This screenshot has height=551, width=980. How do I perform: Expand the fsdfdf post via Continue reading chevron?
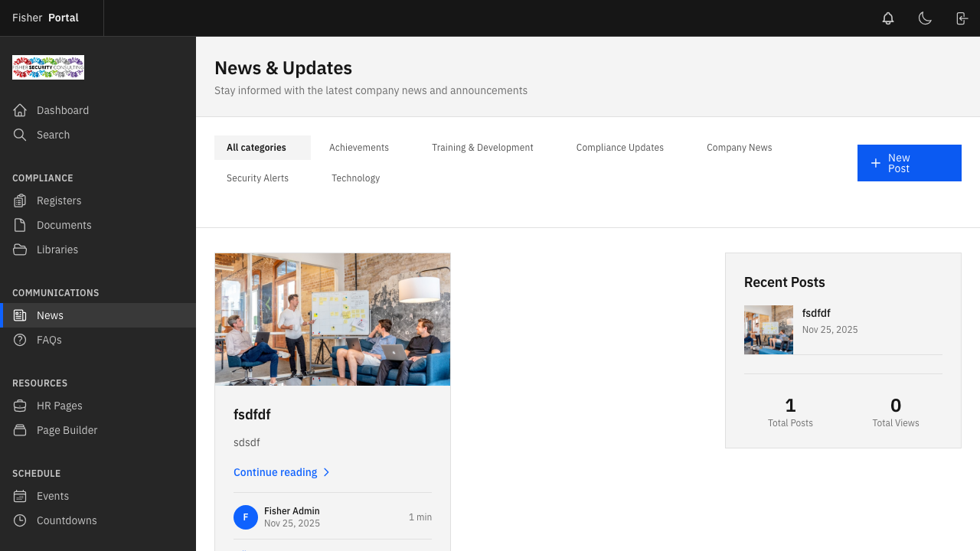327,472
